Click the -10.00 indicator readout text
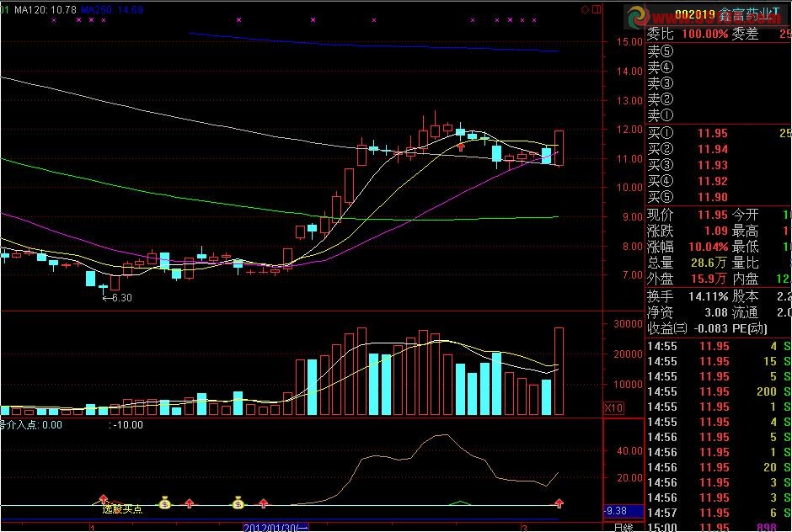 pyautogui.click(x=127, y=425)
